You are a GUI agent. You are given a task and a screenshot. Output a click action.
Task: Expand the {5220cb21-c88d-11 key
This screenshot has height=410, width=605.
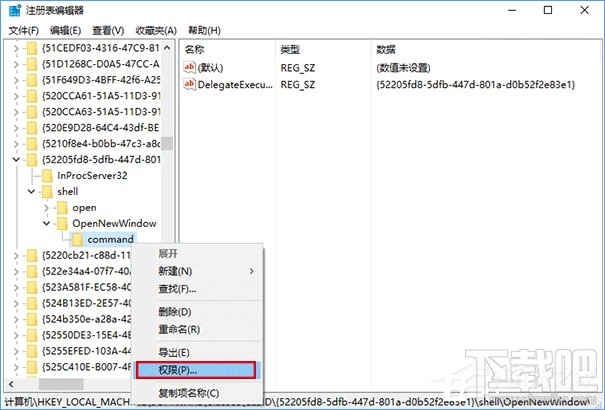click(16, 256)
